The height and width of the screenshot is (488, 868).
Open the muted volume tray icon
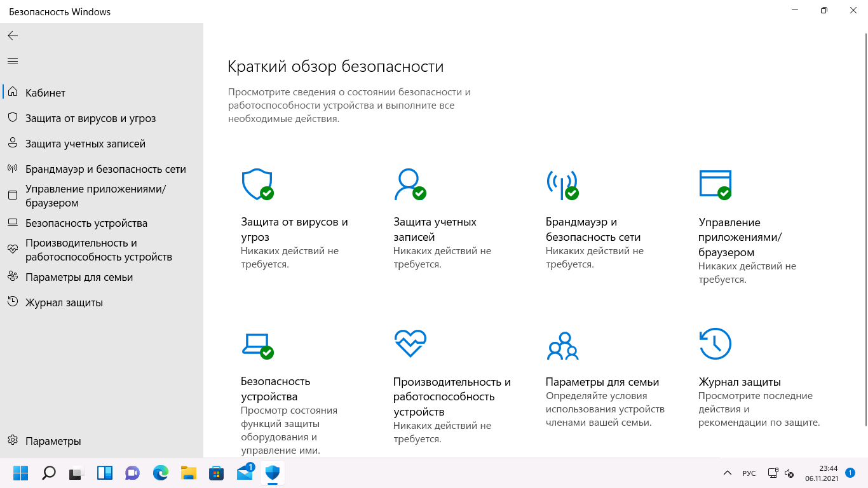789,473
